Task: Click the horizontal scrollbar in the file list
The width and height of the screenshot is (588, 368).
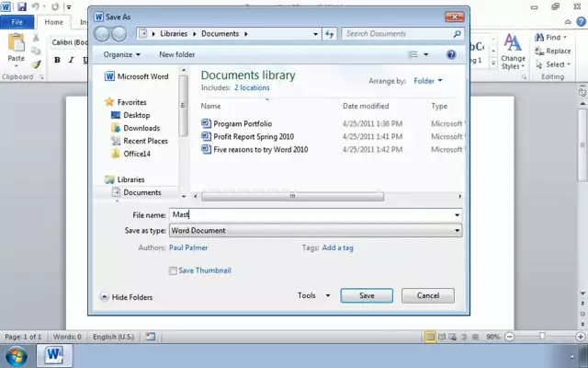Action: pyautogui.click(x=292, y=196)
